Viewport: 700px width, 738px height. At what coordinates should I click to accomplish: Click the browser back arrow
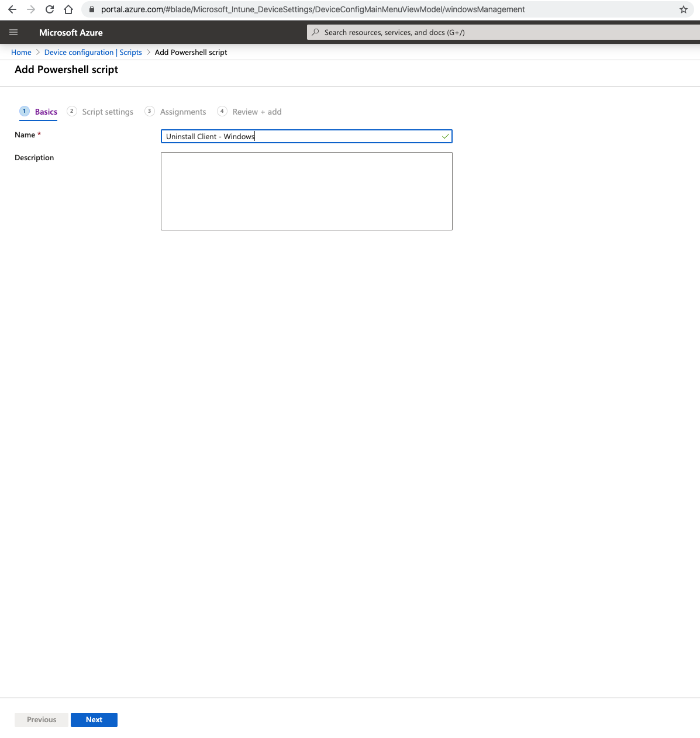pos(12,9)
